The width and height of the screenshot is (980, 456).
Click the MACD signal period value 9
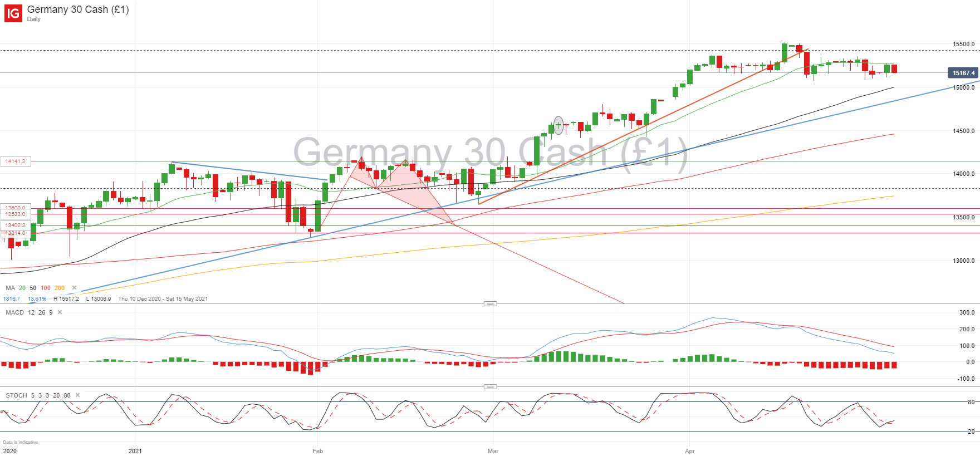[51, 312]
